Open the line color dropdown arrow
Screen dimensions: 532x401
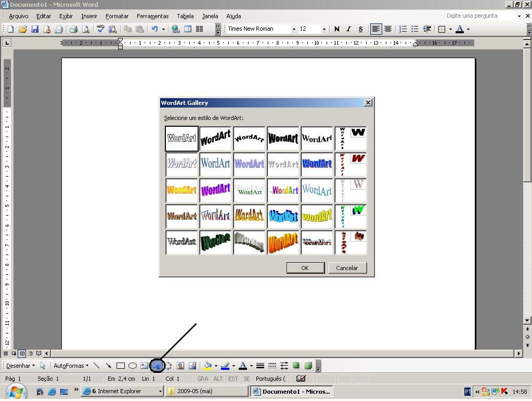pos(233,366)
